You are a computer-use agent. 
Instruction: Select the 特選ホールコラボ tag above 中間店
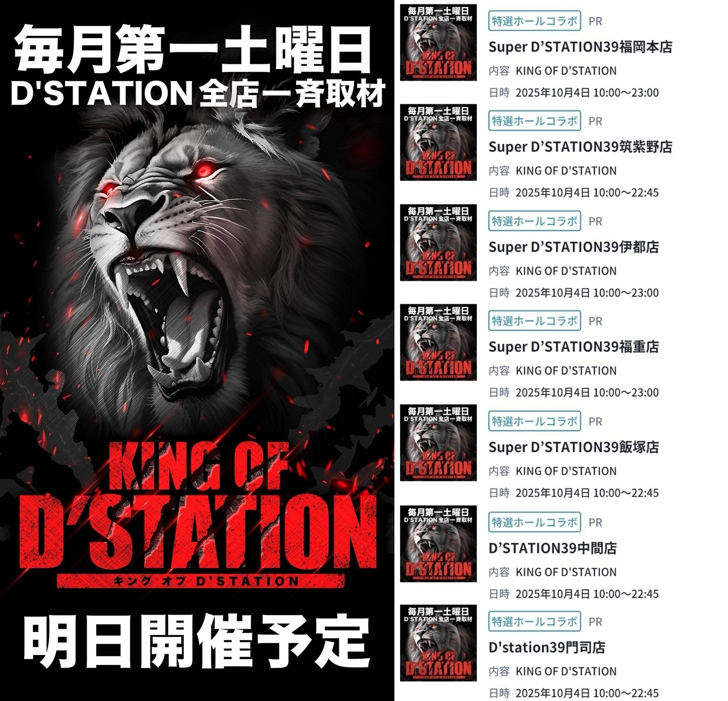click(534, 522)
